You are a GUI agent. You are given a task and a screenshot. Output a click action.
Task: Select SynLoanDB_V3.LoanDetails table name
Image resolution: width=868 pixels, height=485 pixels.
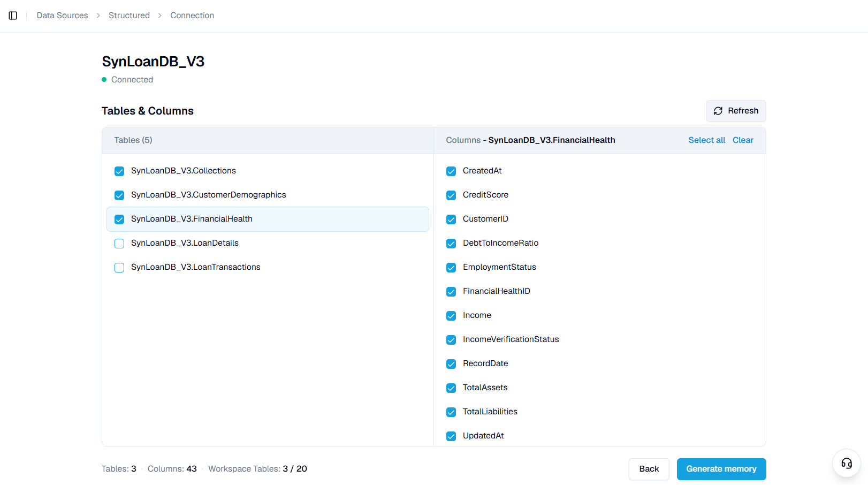[x=185, y=243]
